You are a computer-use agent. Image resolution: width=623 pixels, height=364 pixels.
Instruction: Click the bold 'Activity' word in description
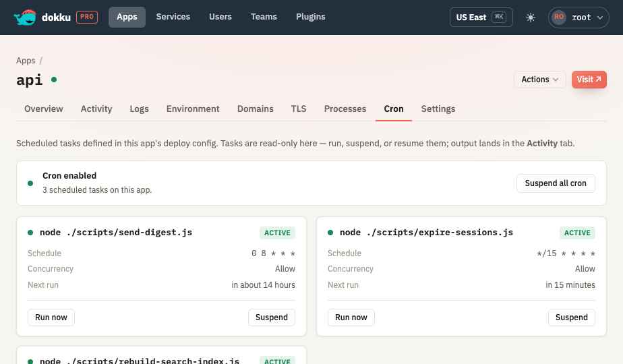point(542,144)
